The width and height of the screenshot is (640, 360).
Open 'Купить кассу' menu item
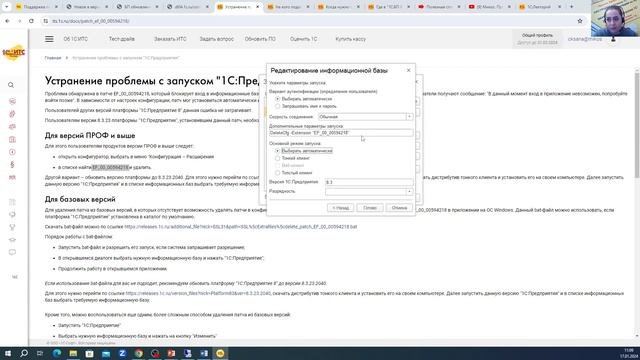pos(351,39)
